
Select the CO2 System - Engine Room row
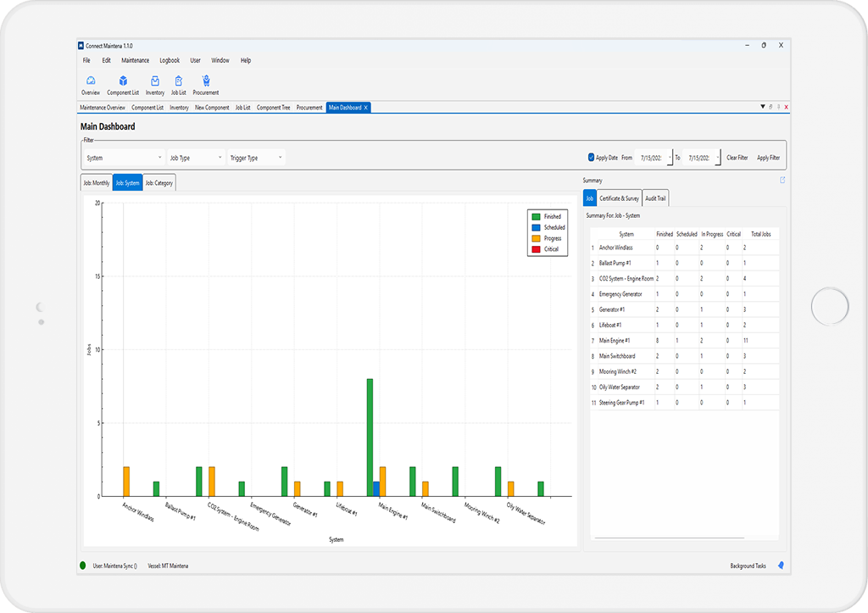click(x=684, y=279)
